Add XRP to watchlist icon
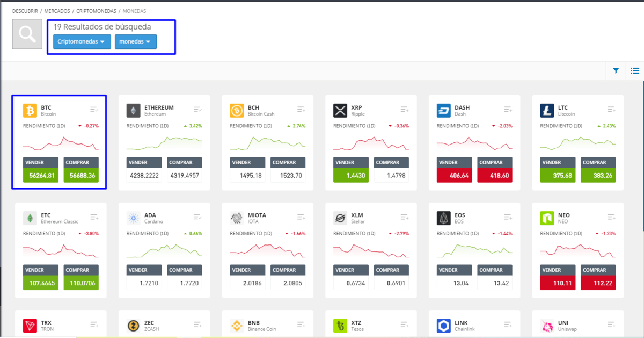The height and width of the screenshot is (338, 644). [x=405, y=109]
